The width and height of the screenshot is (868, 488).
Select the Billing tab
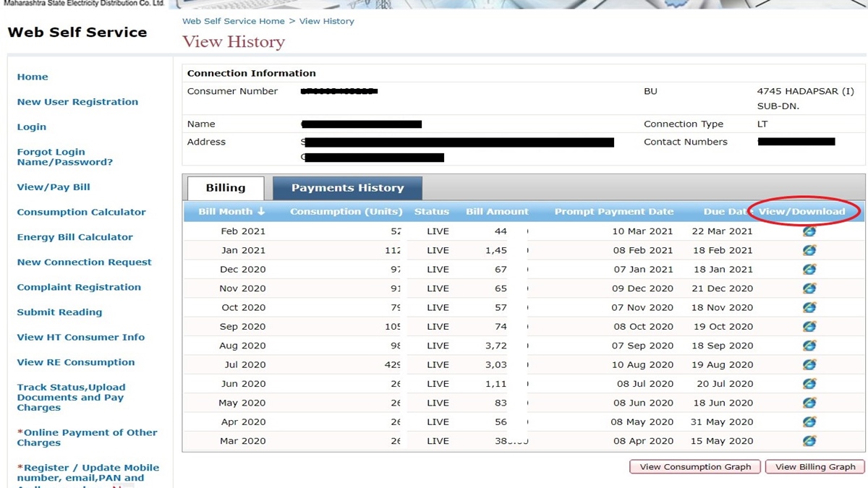coord(225,187)
